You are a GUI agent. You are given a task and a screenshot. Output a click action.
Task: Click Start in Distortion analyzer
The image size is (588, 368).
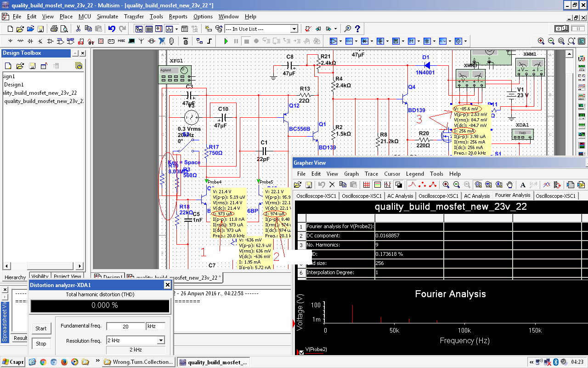pos(41,328)
